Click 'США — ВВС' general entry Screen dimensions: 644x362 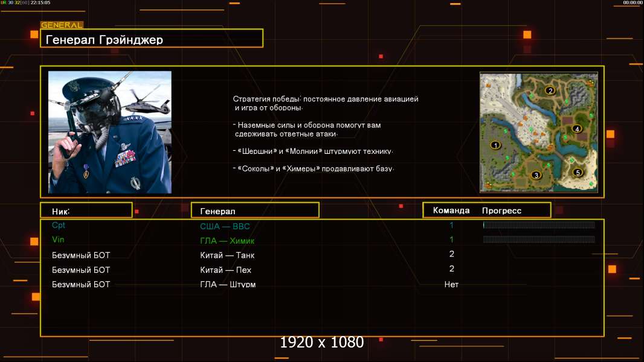225,226
